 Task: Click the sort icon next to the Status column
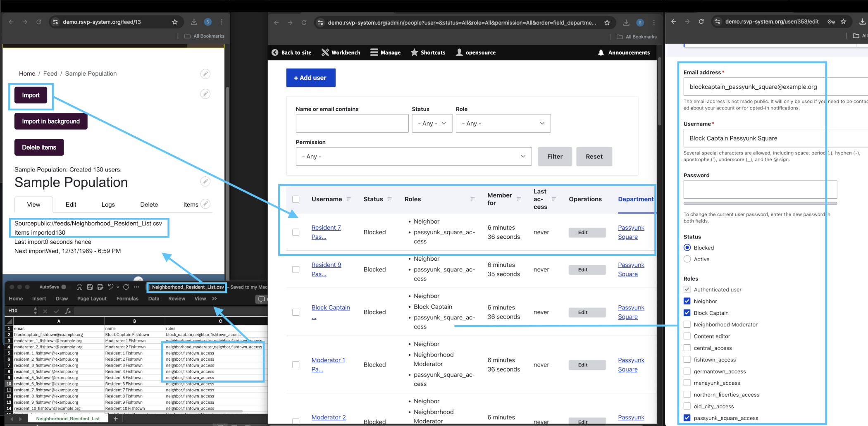pyautogui.click(x=389, y=199)
